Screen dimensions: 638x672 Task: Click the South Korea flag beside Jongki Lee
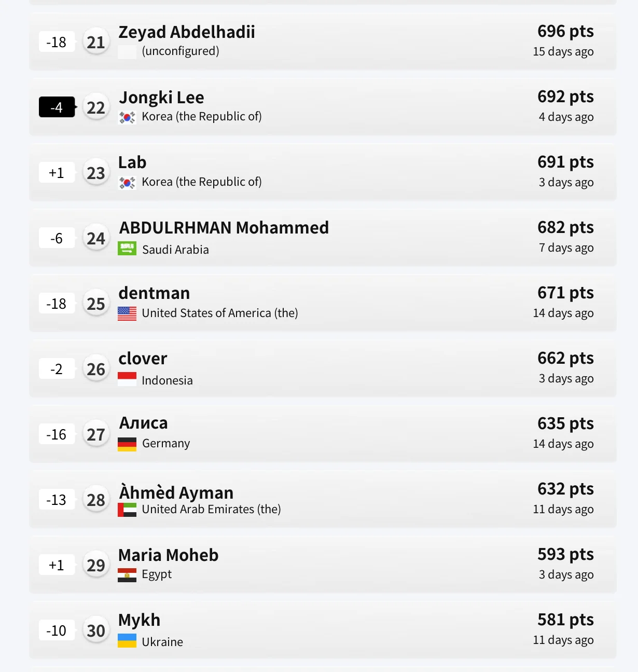click(127, 117)
